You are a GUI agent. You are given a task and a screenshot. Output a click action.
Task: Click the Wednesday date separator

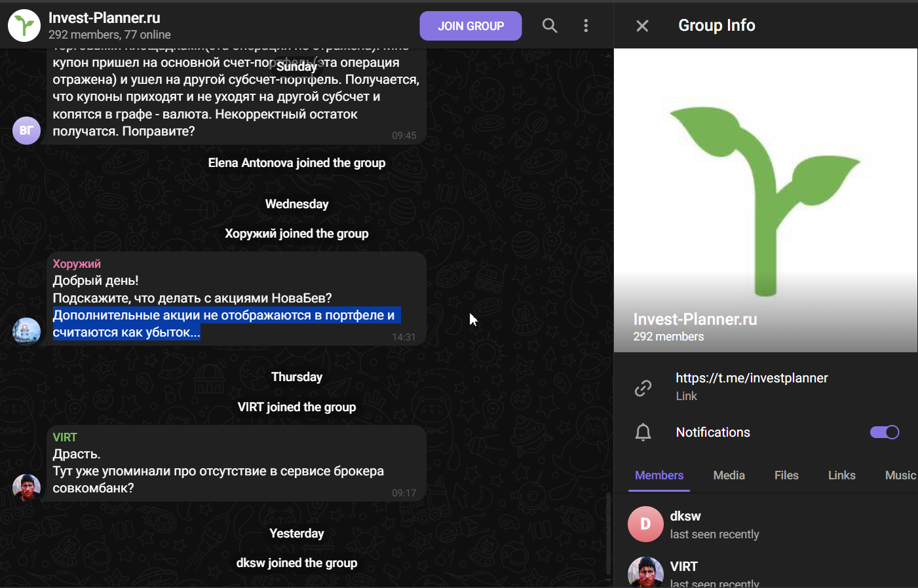[x=297, y=204]
